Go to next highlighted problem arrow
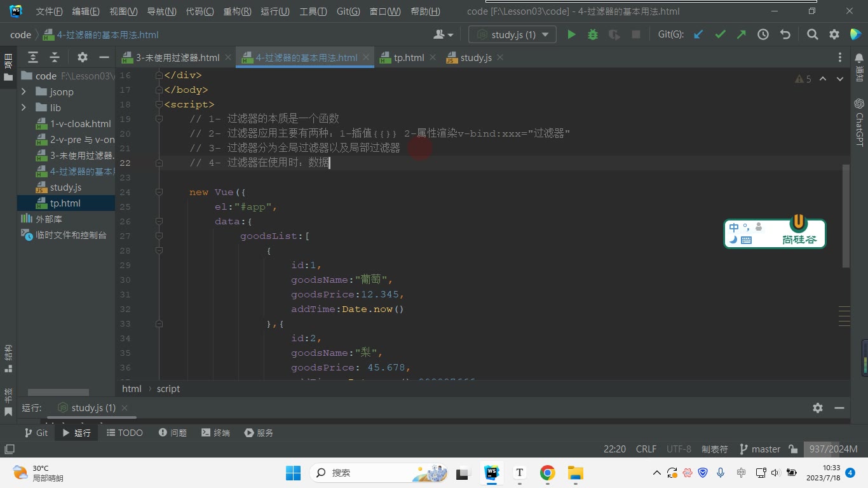Screen dimensions: 868x488 [841, 79]
